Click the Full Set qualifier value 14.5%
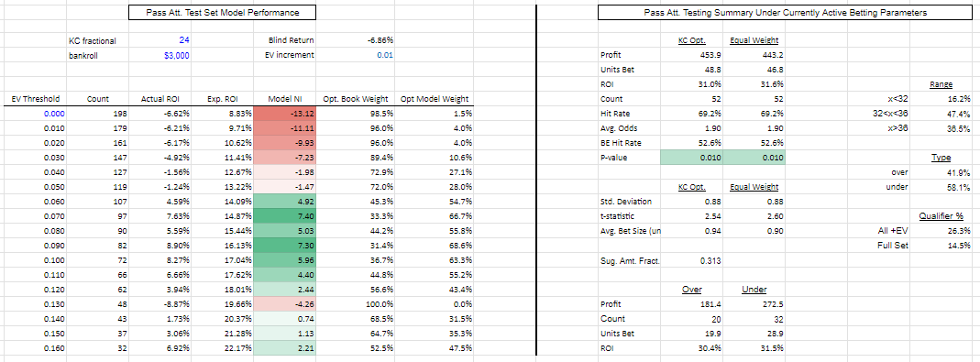 pos(960,245)
